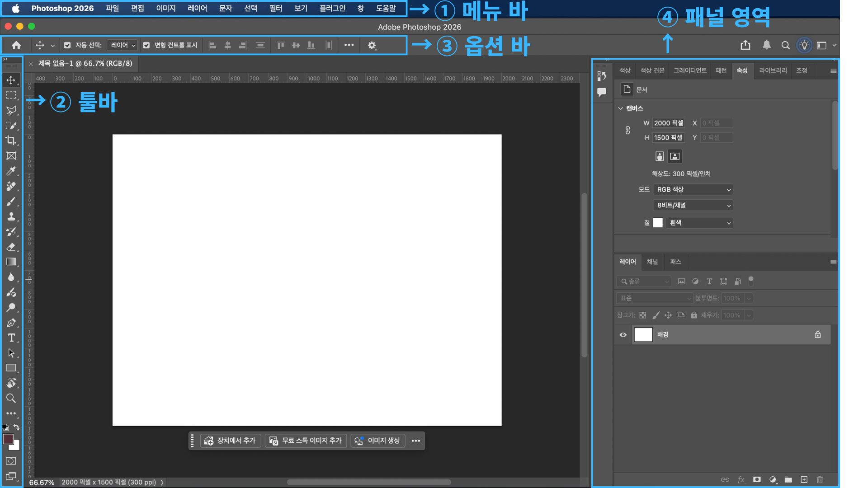Switch to the 색상 견본 tab
Screen dimensions: 868x488
click(652, 70)
